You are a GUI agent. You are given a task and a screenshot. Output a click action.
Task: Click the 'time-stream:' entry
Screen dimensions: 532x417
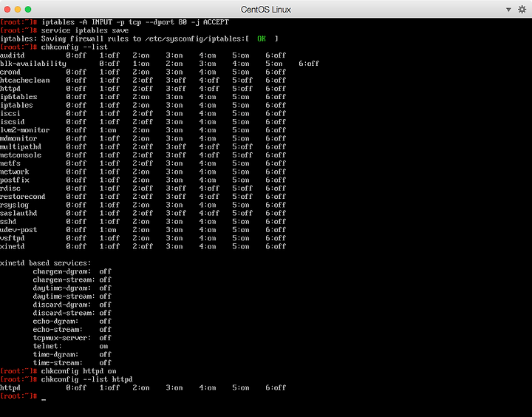(58, 363)
